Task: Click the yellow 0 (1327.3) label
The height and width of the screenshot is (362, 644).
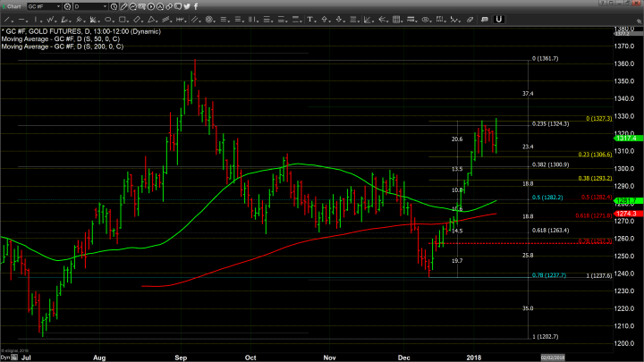Action: coord(598,119)
